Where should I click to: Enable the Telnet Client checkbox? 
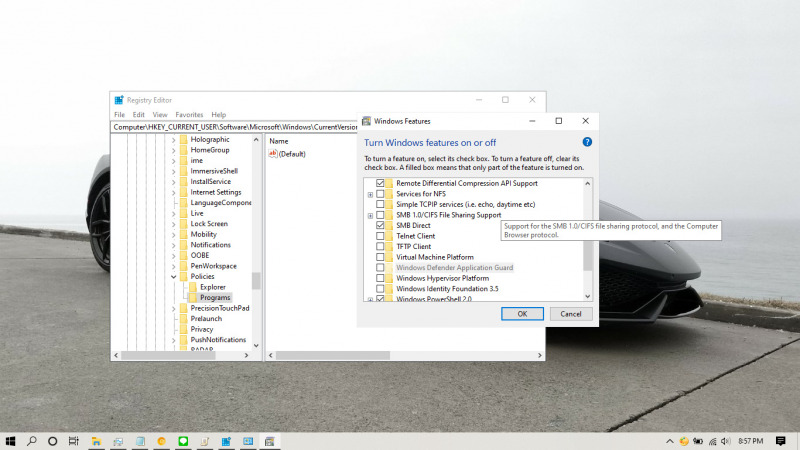[x=380, y=236]
